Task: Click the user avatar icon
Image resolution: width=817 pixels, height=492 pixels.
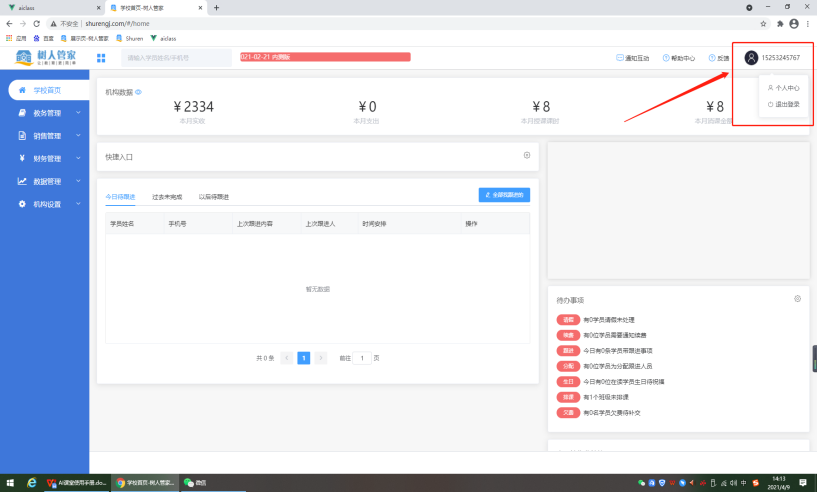Action: (751, 58)
